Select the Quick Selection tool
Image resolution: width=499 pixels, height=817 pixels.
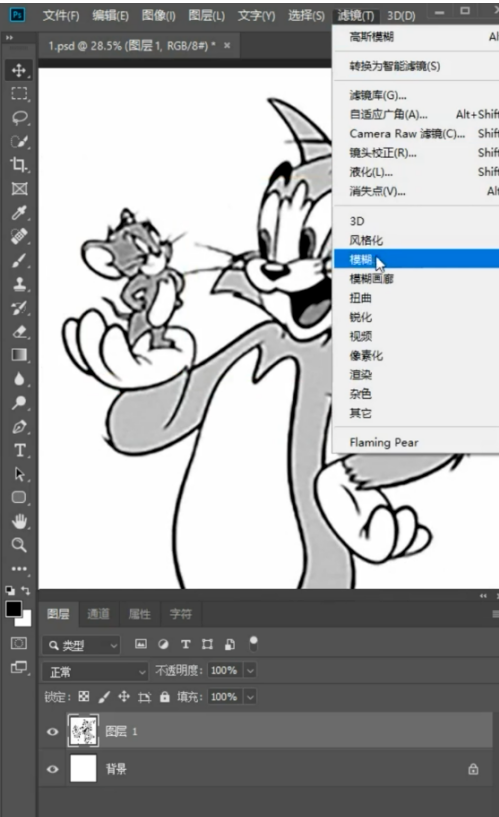(19, 141)
